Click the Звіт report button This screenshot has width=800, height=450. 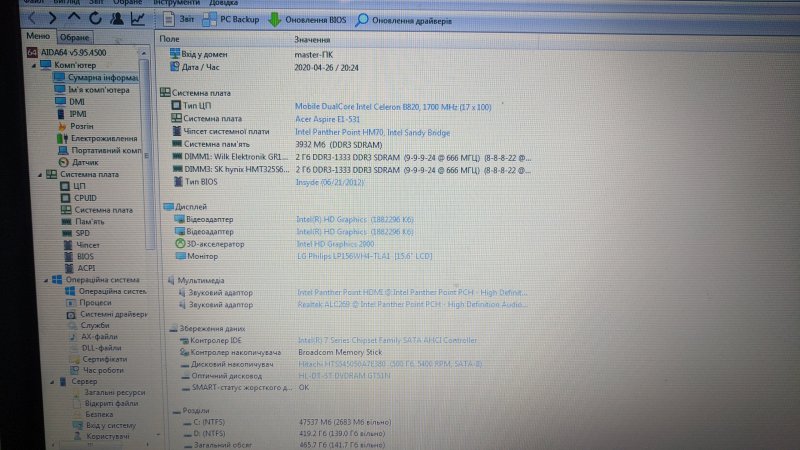[180, 19]
